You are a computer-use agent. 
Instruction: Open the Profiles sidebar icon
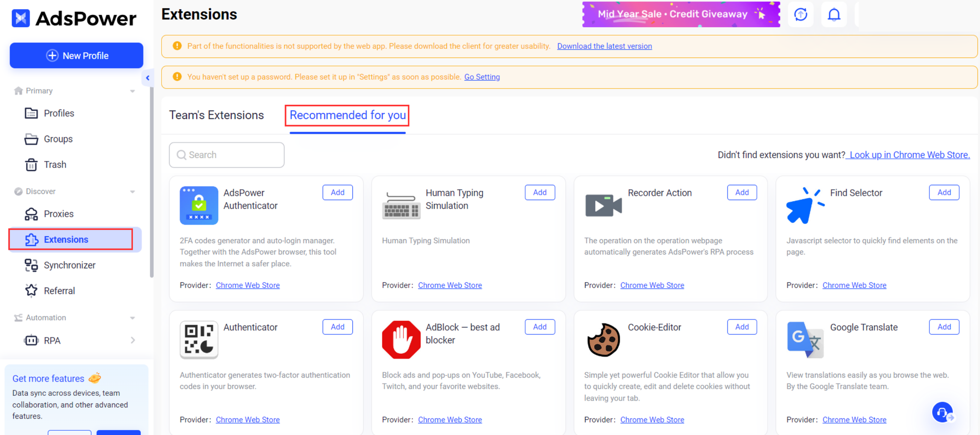31,113
